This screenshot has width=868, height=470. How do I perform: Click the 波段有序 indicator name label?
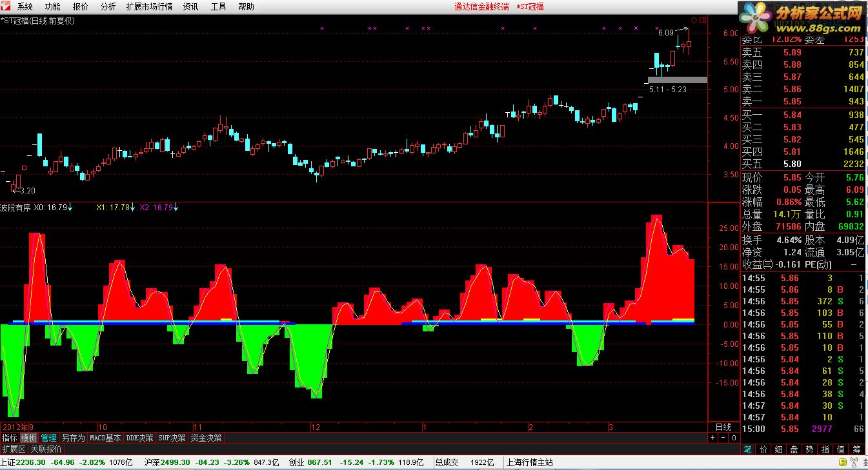click(15, 208)
